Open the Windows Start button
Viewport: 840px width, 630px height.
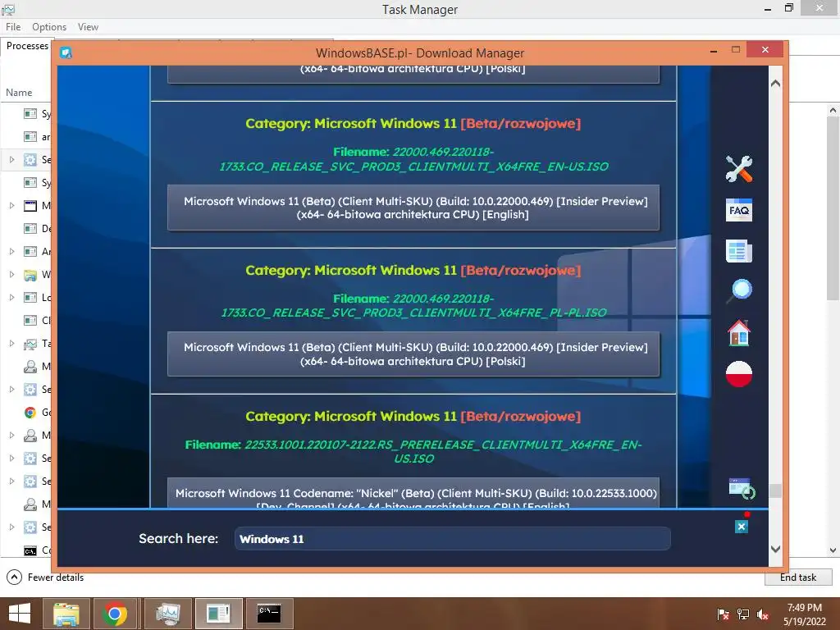20,614
